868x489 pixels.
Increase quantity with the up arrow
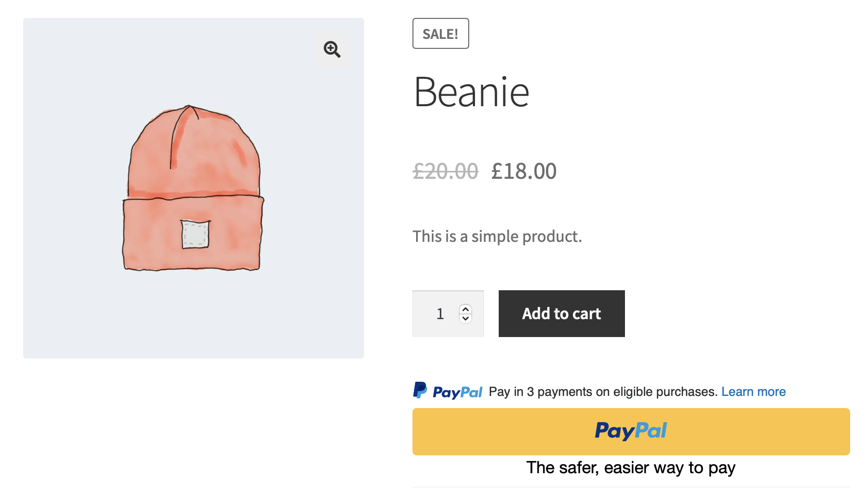(x=466, y=309)
